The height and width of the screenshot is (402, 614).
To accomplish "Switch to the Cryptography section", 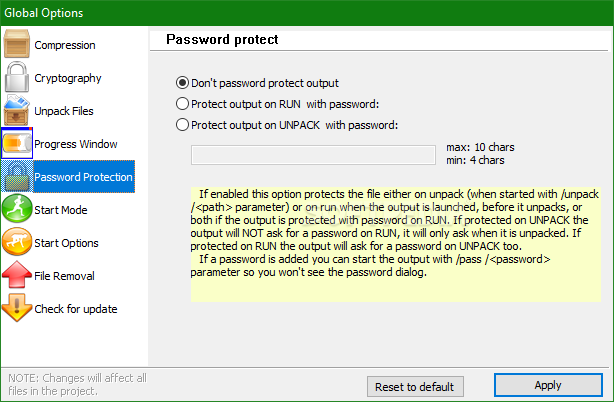I will click(x=68, y=78).
